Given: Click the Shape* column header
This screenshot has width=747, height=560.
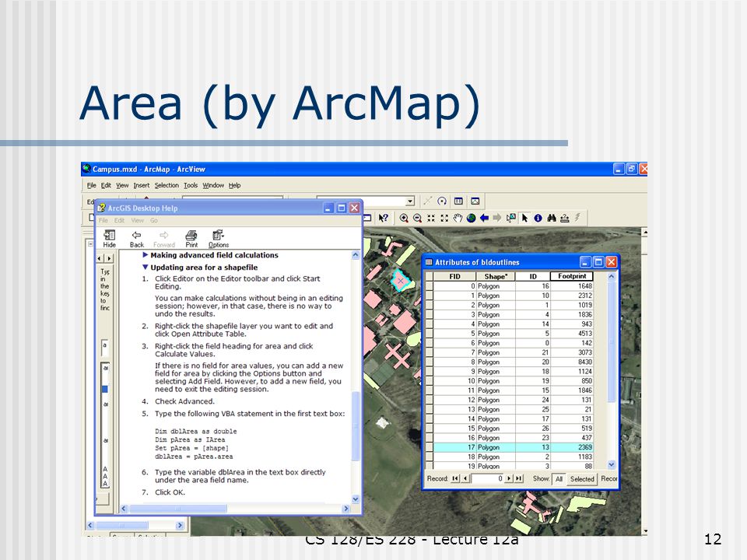Looking at the screenshot, I should click(x=496, y=276).
